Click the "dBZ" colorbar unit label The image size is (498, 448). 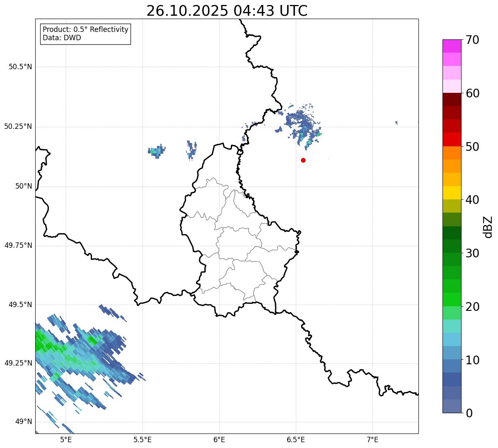pyautogui.click(x=488, y=227)
